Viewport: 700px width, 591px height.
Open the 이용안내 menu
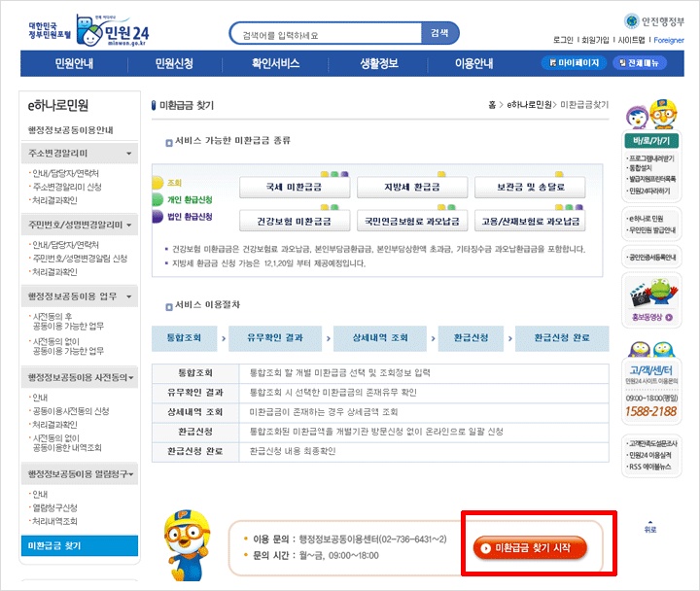click(x=473, y=63)
